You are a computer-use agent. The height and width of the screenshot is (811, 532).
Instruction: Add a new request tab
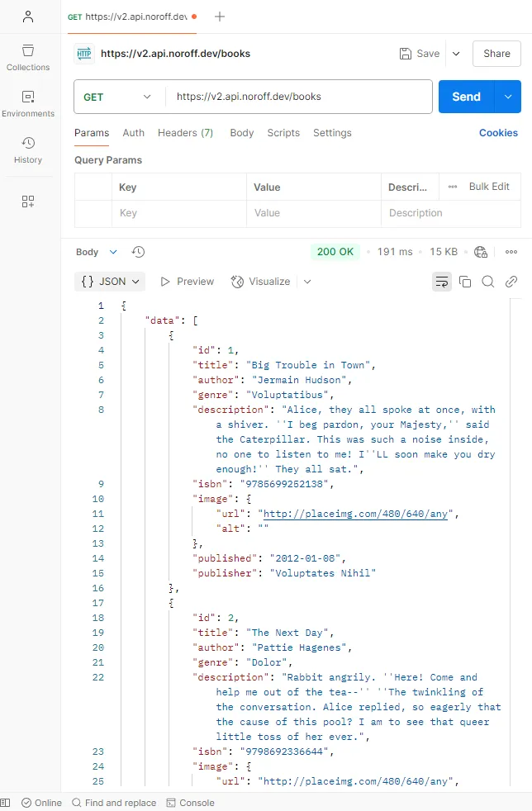[x=220, y=17]
